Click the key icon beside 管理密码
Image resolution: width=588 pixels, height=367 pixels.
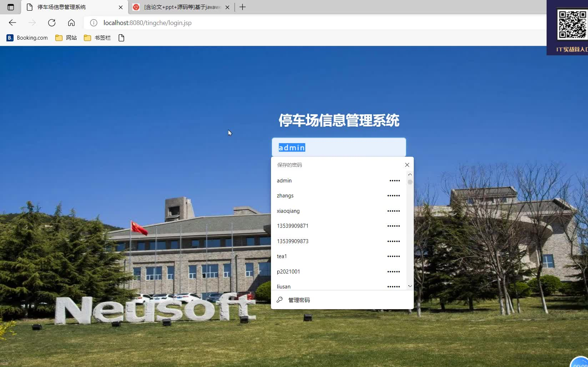click(280, 300)
